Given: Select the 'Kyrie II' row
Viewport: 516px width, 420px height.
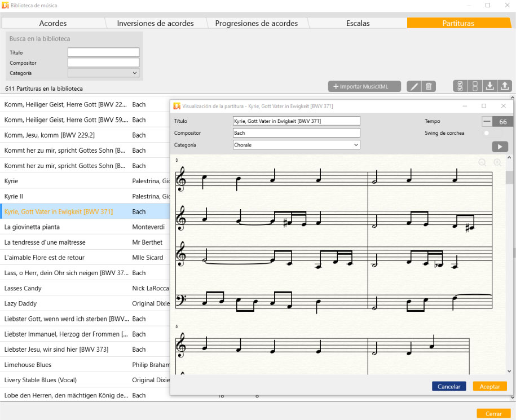Looking at the screenshot, I should [x=85, y=196].
